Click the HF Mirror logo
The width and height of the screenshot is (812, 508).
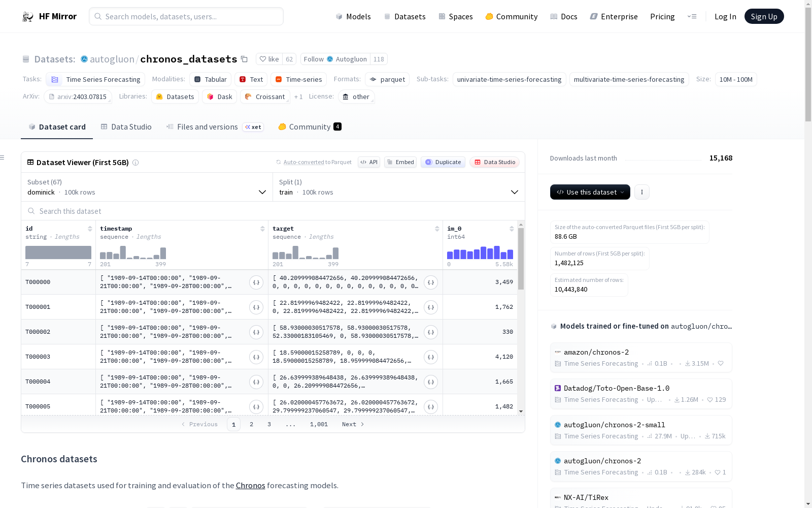coord(49,16)
